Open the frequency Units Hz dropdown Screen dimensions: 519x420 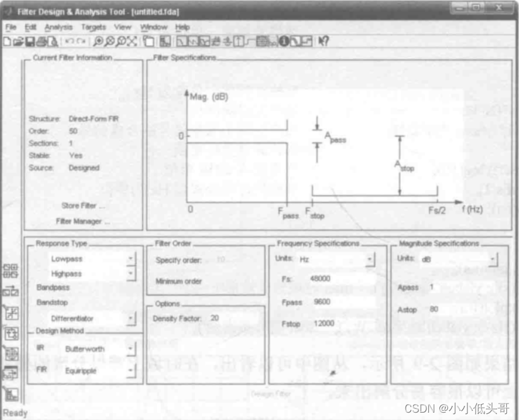[x=370, y=259]
